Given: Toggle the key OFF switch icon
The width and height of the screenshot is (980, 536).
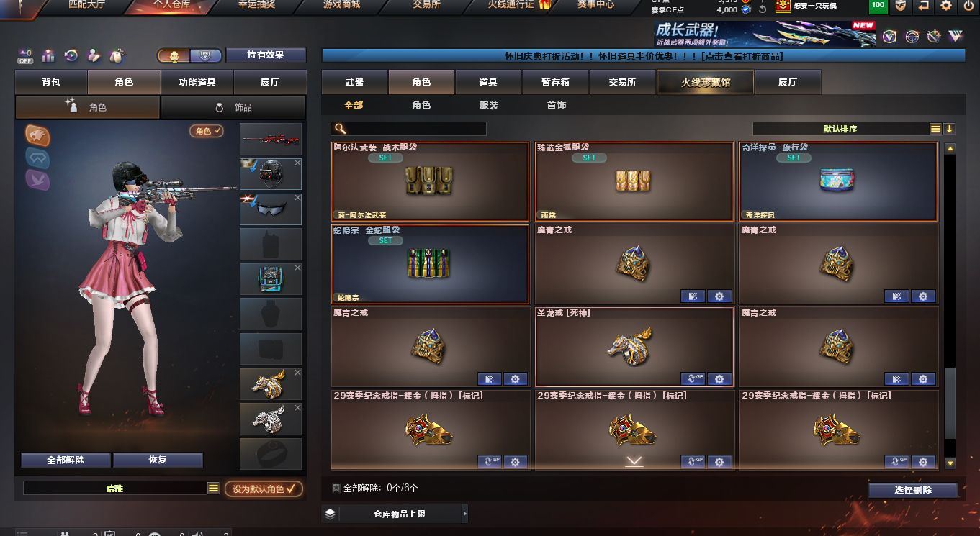Looking at the screenshot, I should 26,56.
